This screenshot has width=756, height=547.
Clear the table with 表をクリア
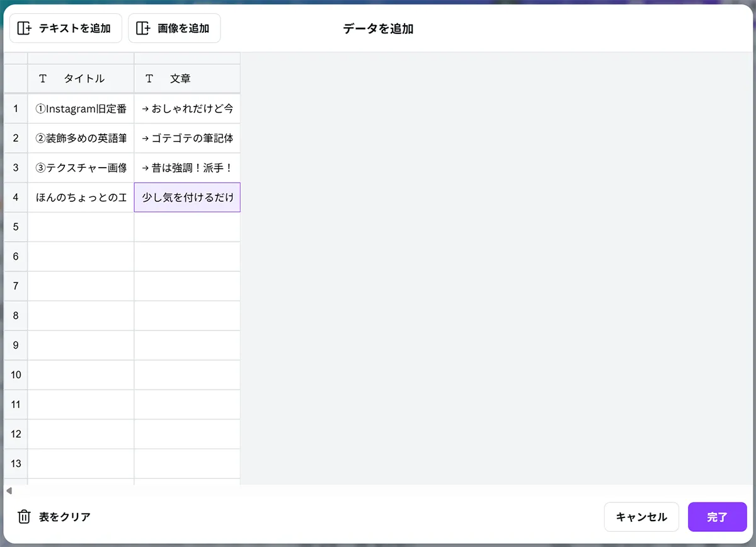tap(54, 517)
